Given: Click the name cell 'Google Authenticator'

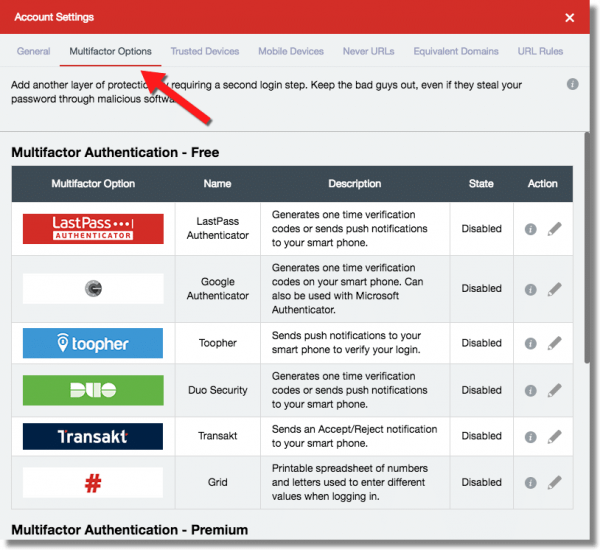Looking at the screenshot, I should pyautogui.click(x=218, y=289).
